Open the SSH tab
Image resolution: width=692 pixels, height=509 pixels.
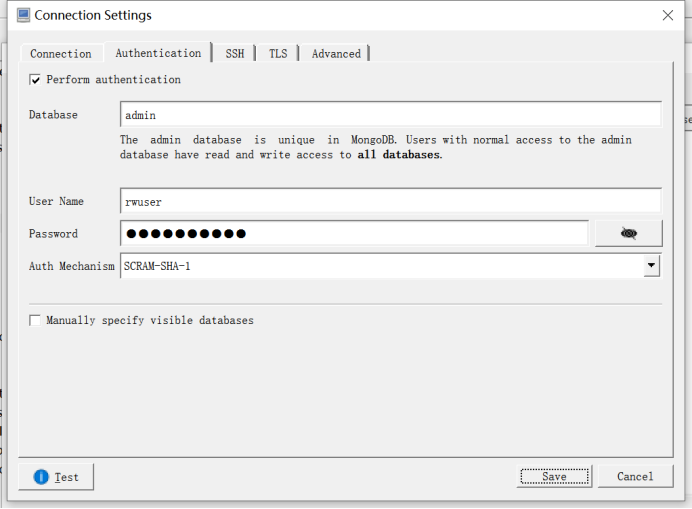pyautogui.click(x=235, y=54)
